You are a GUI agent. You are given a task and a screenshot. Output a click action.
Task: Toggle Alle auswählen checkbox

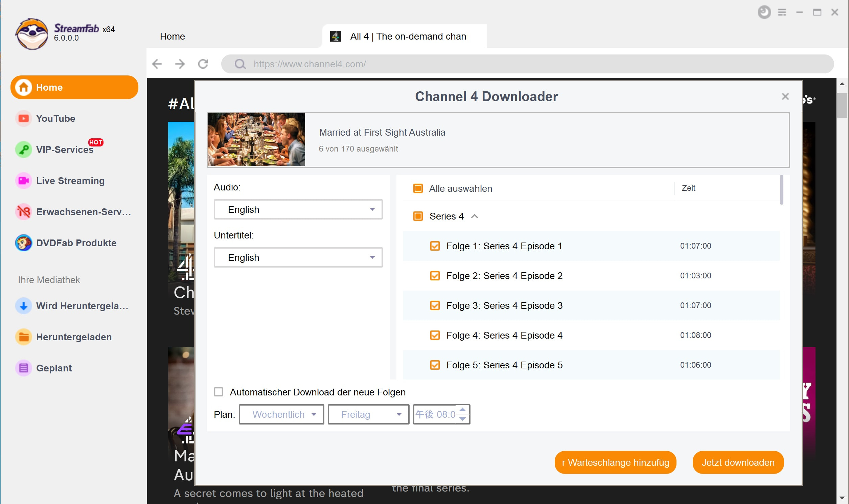pyautogui.click(x=418, y=188)
